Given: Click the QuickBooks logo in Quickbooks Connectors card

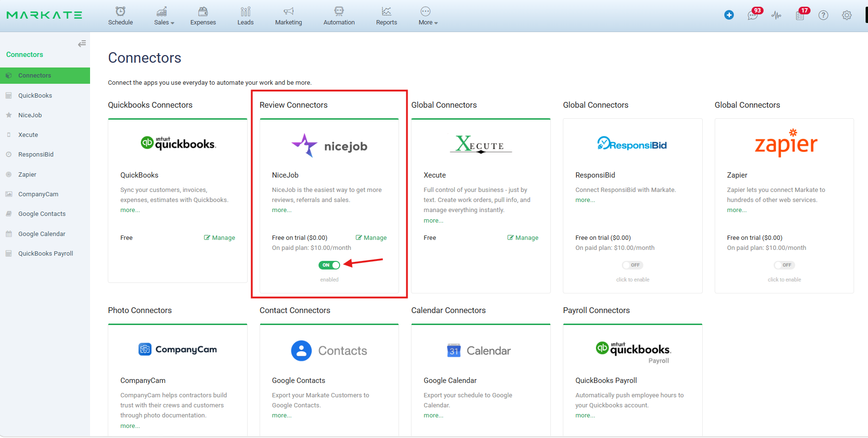Looking at the screenshot, I should (178, 143).
